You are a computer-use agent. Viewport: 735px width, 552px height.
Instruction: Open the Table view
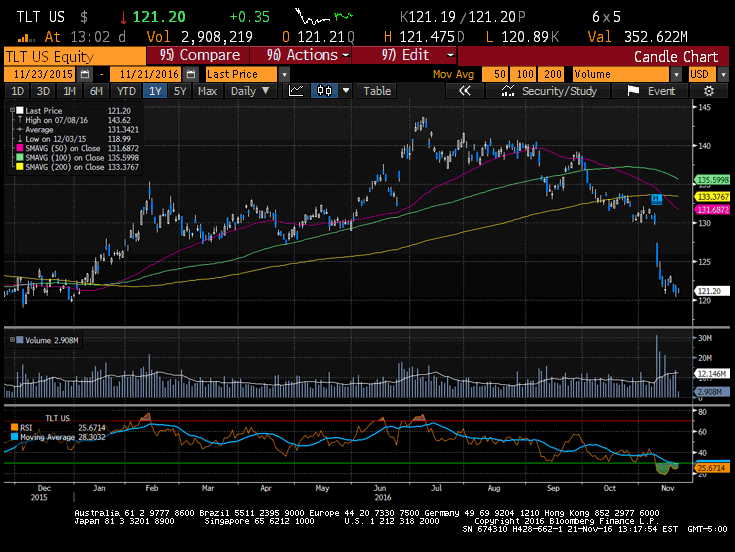377,90
